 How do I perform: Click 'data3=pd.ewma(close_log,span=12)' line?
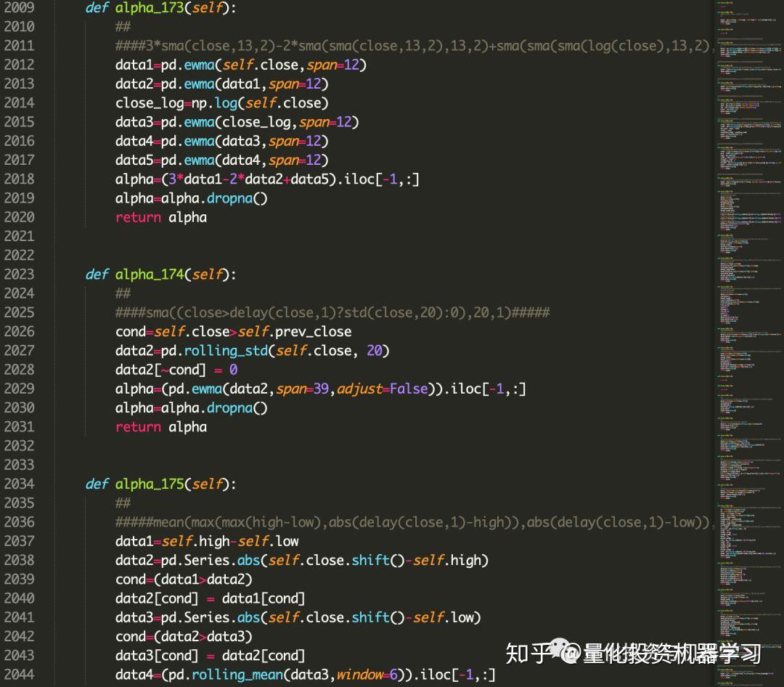coord(237,122)
